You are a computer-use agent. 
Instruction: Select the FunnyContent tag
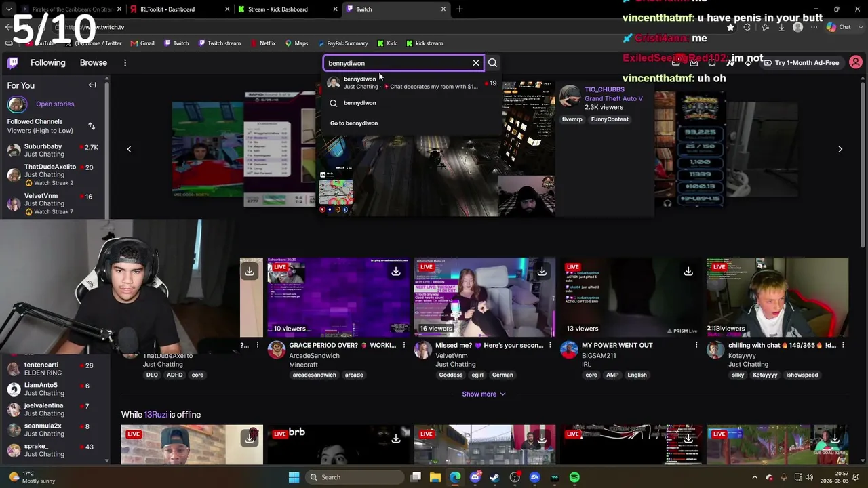pos(610,119)
